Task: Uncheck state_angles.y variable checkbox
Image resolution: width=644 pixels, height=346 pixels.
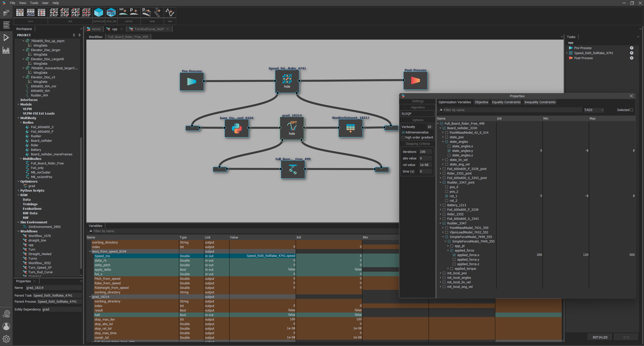Action: click(x=449, y=151)
